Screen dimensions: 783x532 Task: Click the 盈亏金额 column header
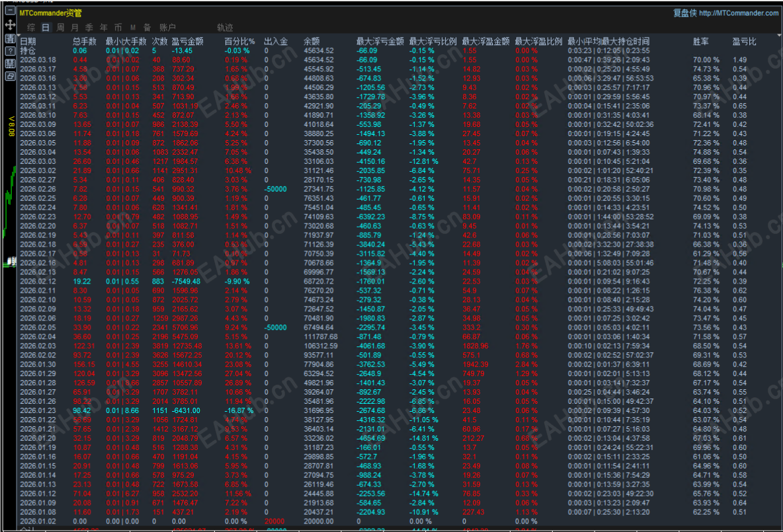click(187, 42)
